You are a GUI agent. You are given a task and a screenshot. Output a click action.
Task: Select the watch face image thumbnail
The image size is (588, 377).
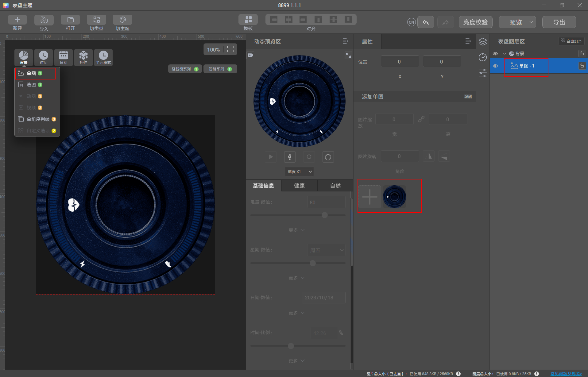[x=394, y=197]
